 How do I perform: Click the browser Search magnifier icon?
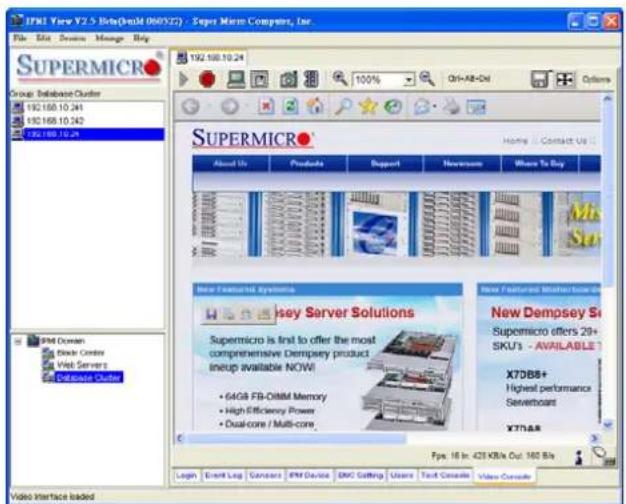click(343, 107)
